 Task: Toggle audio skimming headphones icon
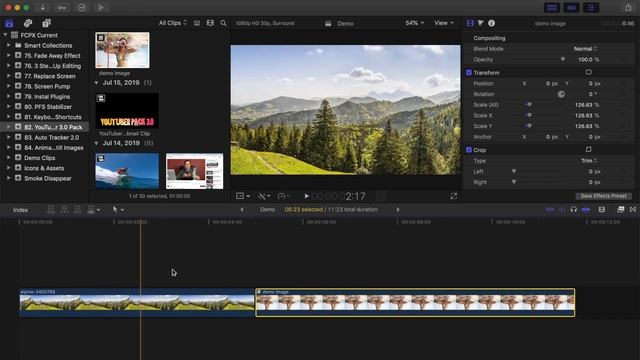coord(573,209)
